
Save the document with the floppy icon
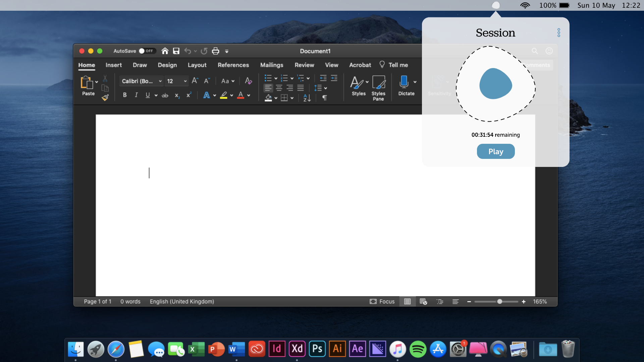176,51
